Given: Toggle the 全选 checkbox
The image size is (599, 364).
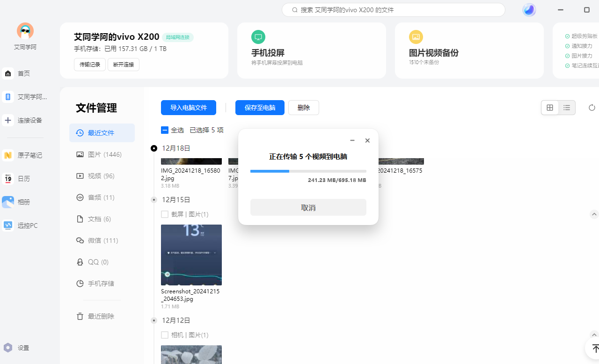Looking at the screenshot, I should coord(164,130).
